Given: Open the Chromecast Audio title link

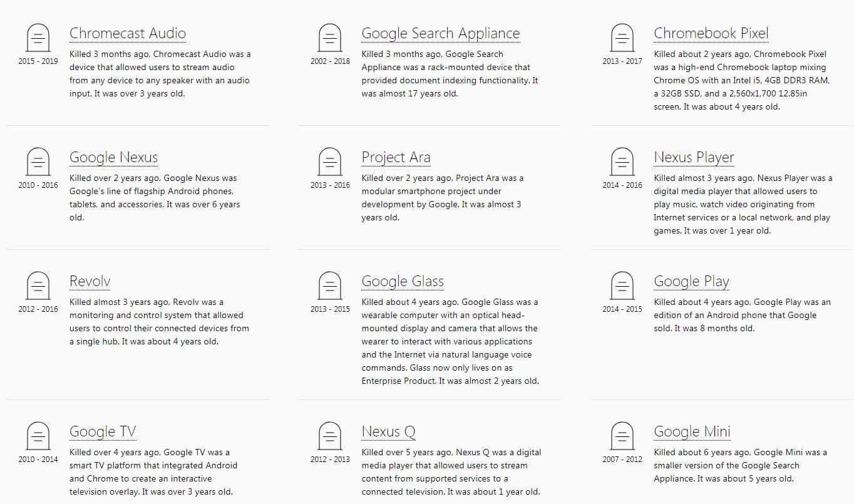Looking at the screenshot, I should (x=128, y=33).
